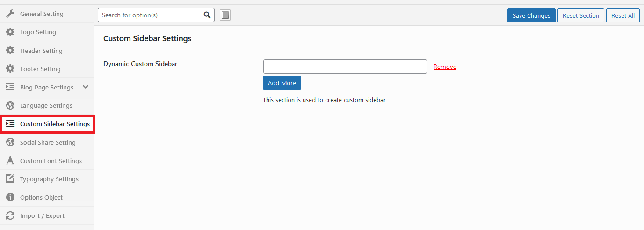
Task: Focus the Dynamic Custom Sidebar text field
Action: [x=345, y=67]
